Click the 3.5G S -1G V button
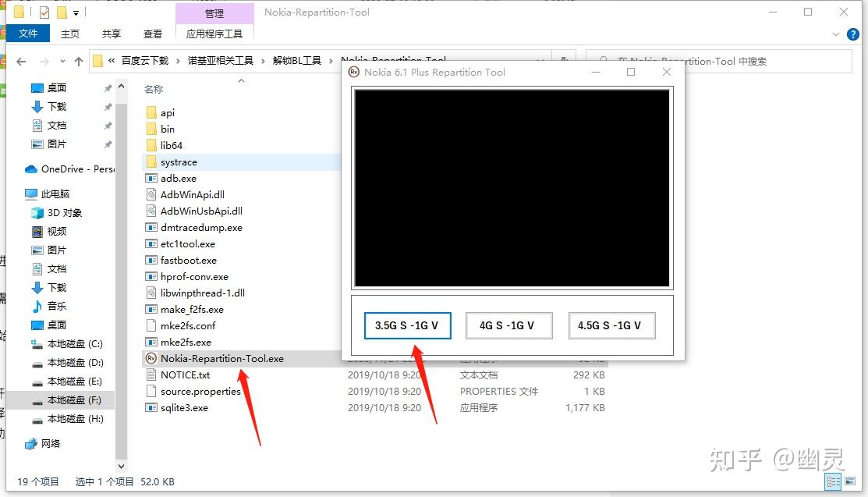 pyautogui.click(x=407, y=325)
